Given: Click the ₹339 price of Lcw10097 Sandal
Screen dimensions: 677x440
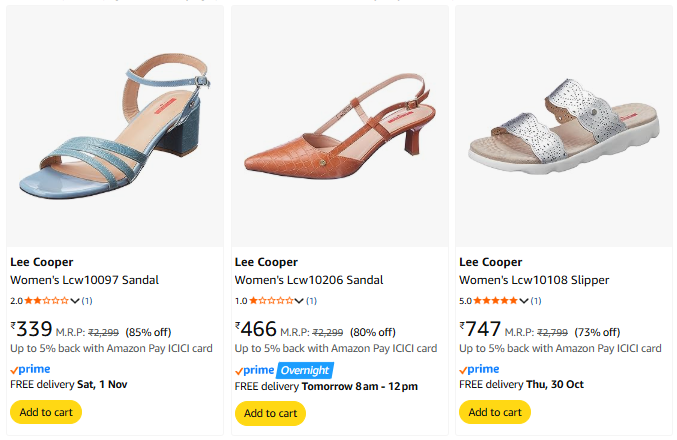Looking at the screenshot, I should tap(31, 329).
